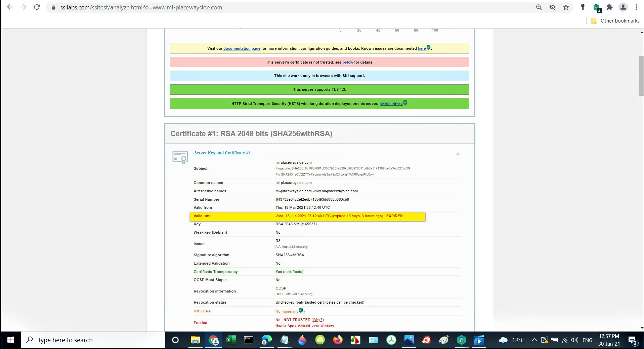Open the key extension icon
Image resolution: width=644 pixels, height=349 pixels.
583,7
